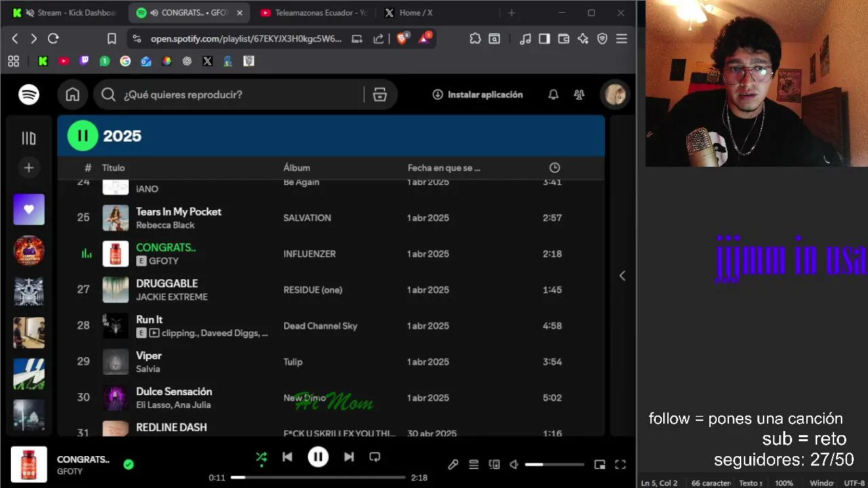Open the browser hamburger menu
The height and width of the screenshot is (488, 868).
pyautogui.click(x=621, y=39)
